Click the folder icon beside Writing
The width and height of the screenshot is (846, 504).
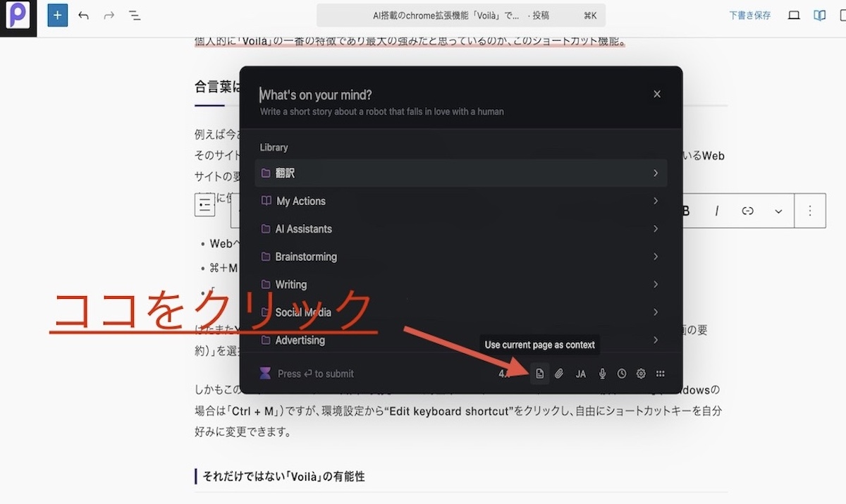click(266, 284)
